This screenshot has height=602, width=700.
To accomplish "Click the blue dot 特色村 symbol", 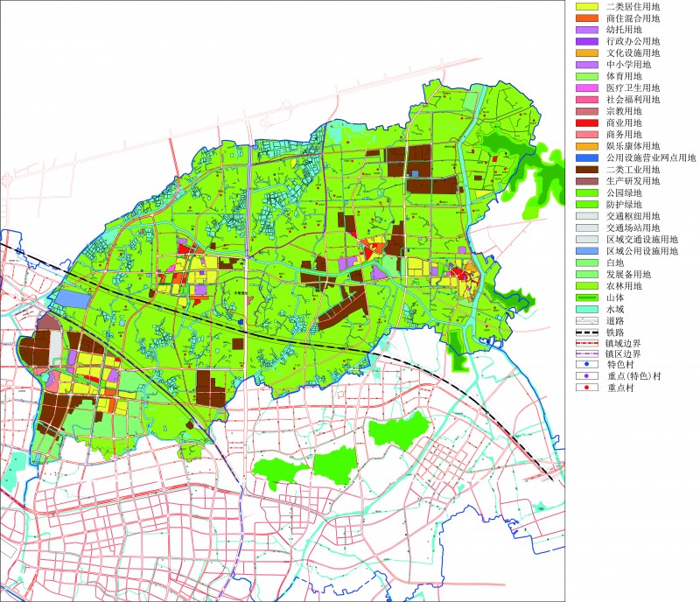I will (x=585, y=367).
